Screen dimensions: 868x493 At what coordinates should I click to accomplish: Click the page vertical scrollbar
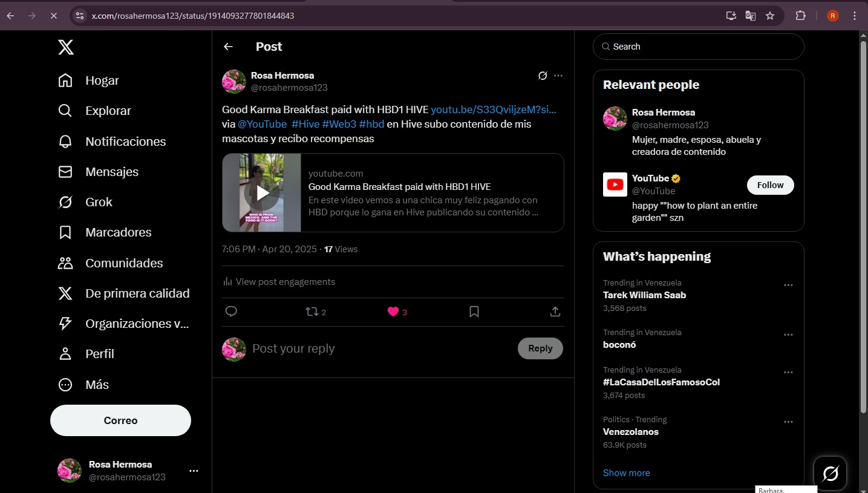pyautogui.click(x=863, y=227)
